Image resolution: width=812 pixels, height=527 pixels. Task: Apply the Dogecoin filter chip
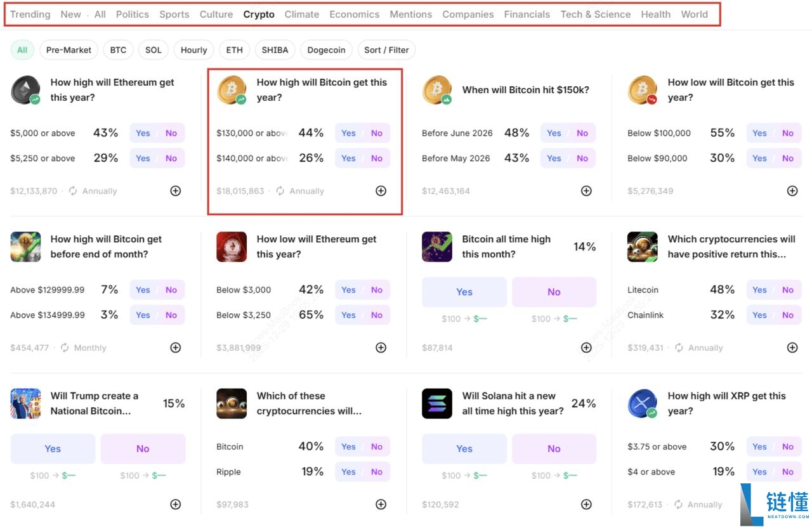point(327,49)
